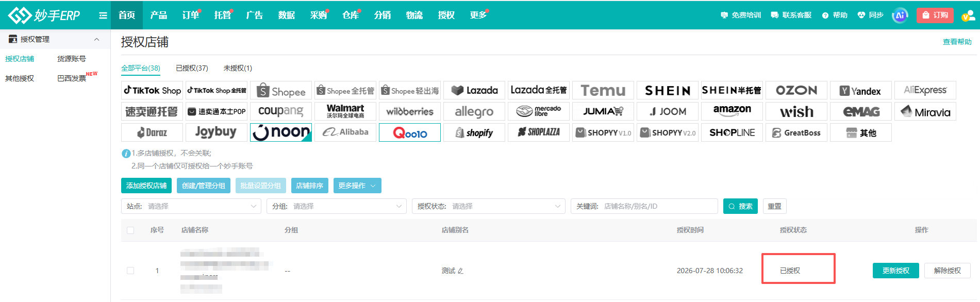Open the 订单 top menu
Viewport: 980px width, 302px height.
191,15
